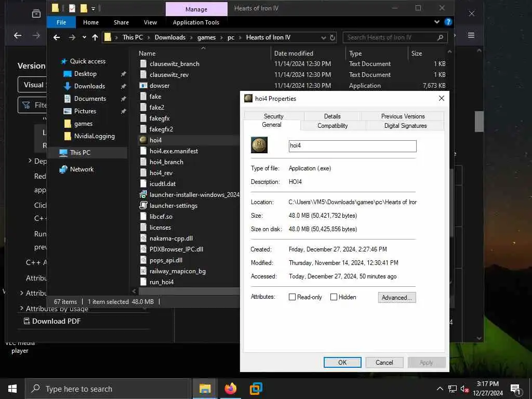532x399 pixels.
Task: Open the Security tab in Properties
Action: click(x=273, y=116)
